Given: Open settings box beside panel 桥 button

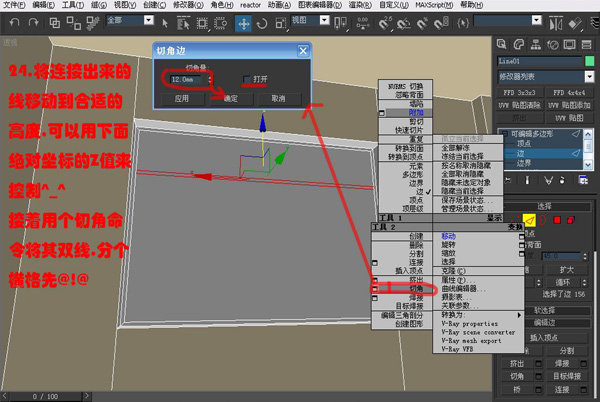Looking at the screenshot, I should tap(538, 389).
